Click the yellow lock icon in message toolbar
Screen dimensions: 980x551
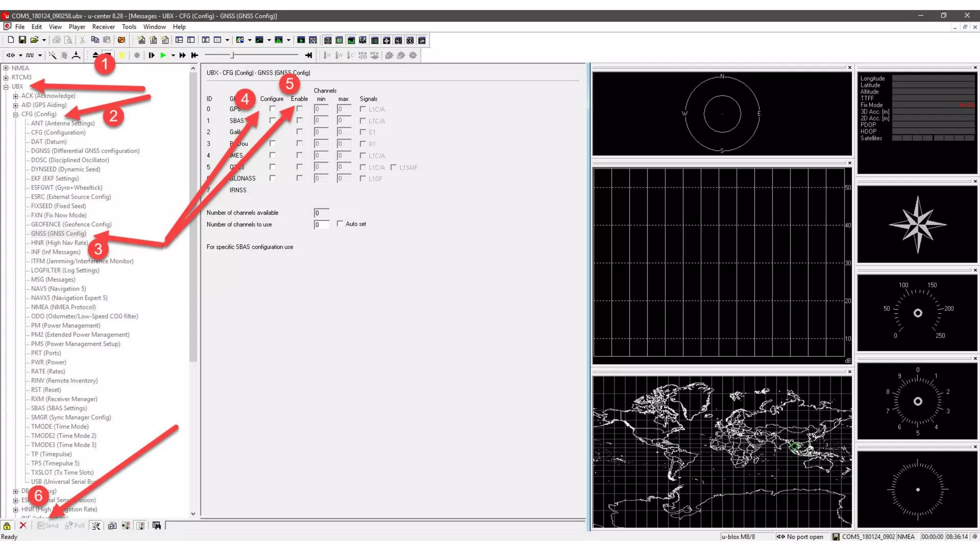coord(7,526)
